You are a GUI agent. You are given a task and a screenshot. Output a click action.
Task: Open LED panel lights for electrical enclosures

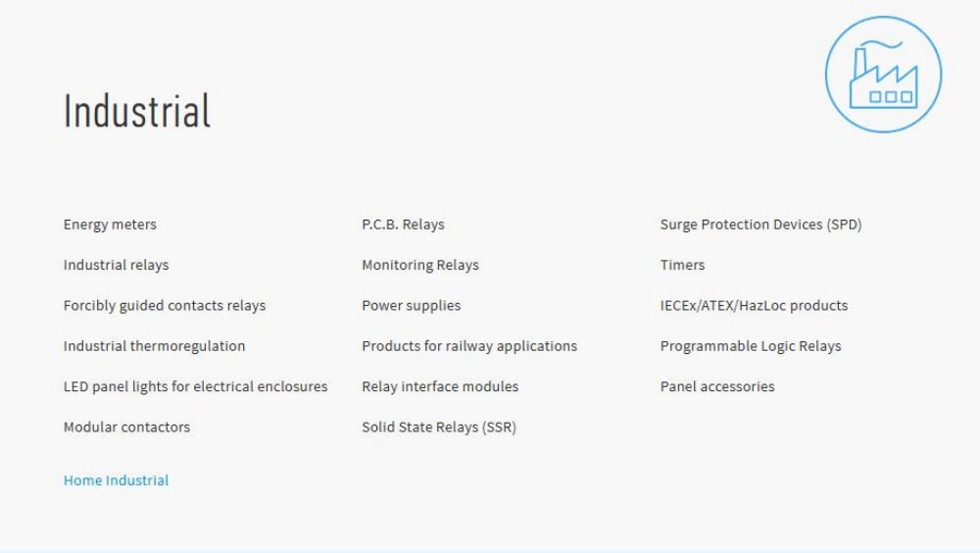click(195, 386)
